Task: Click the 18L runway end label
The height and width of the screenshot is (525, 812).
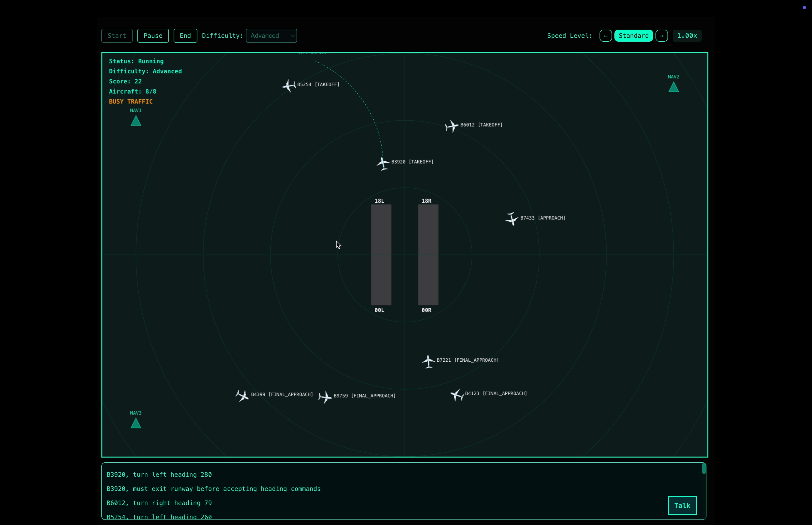Action: 379,201
